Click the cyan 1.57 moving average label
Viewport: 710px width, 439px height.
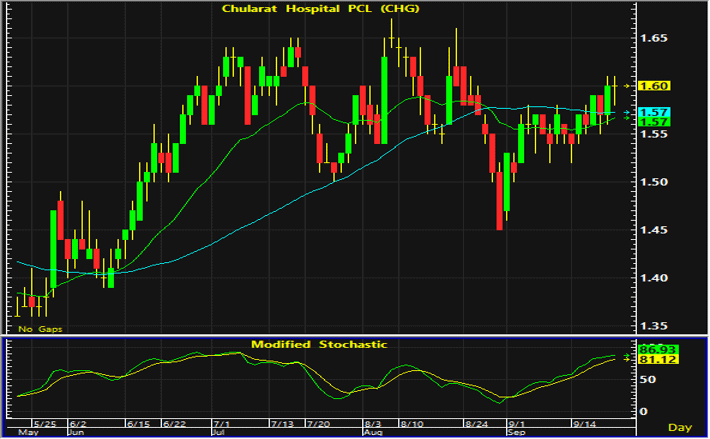(x=654, y=112)
